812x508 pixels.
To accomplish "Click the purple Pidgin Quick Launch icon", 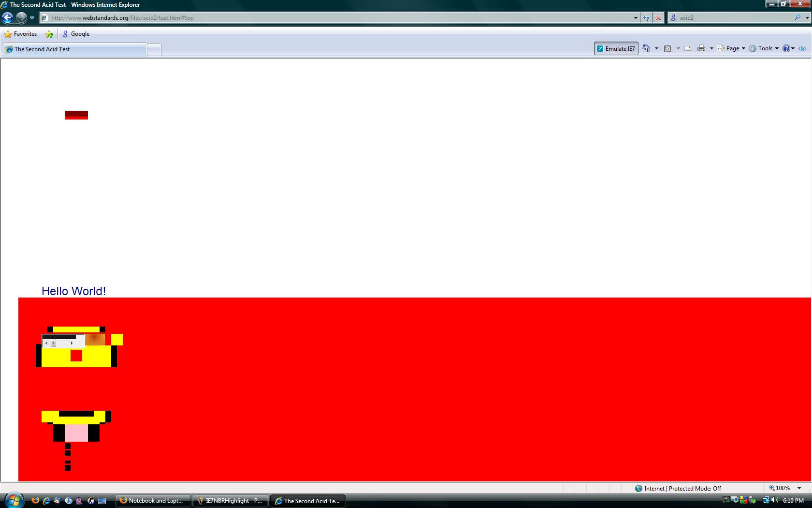I will coord(80,501).
